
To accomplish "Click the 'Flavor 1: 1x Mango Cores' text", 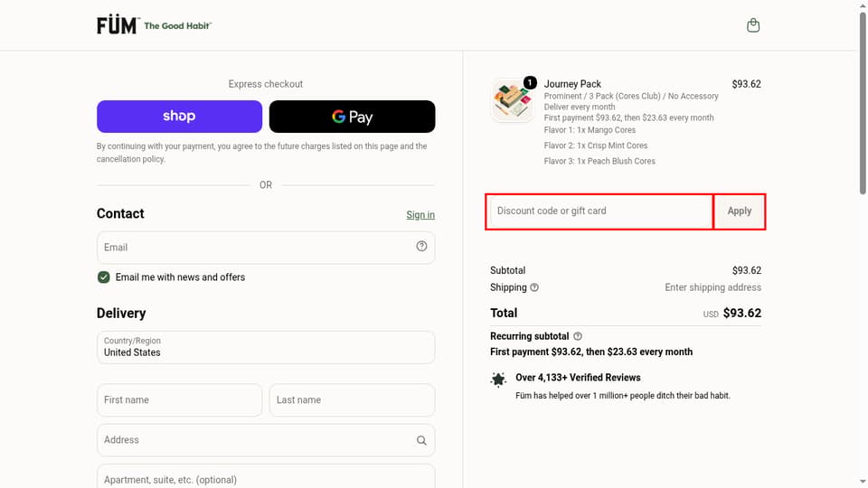I will click(590, 130).
